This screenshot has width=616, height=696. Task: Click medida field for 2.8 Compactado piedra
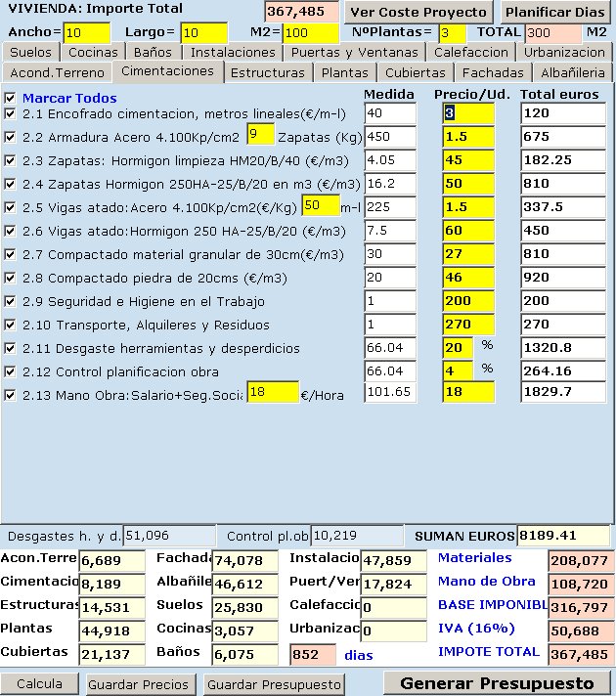[390, 278]
